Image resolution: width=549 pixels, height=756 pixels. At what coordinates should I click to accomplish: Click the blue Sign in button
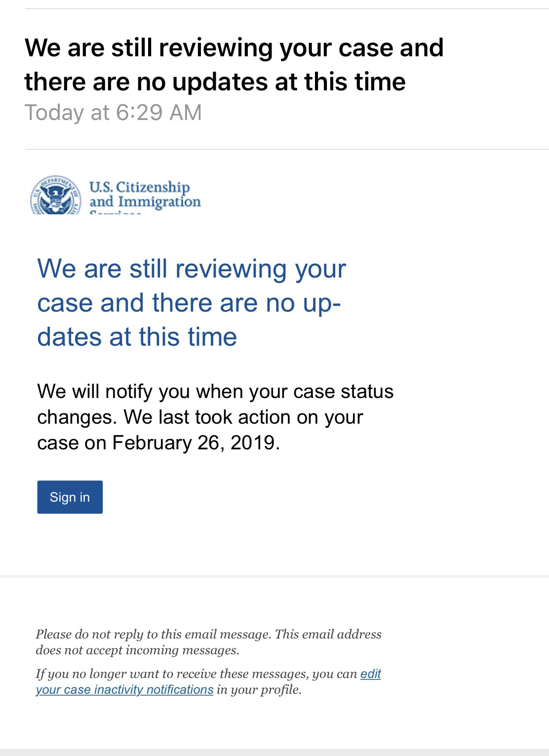[70, 497]
